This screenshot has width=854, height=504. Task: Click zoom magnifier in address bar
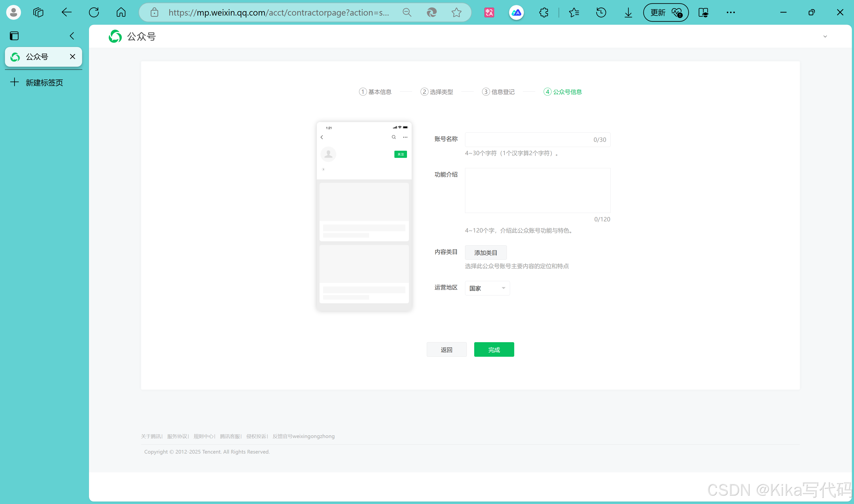(407, 13)
